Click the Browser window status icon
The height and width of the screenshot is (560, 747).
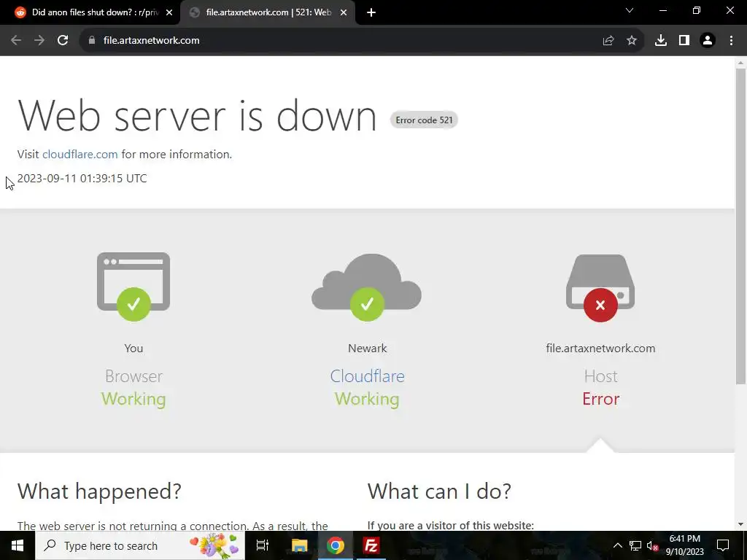pyautogui.click(x=133, y=287)
